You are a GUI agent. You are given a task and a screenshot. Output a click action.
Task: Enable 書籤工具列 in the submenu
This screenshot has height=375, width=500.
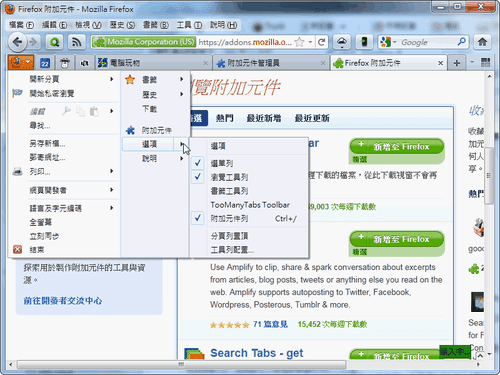point(249,191)
